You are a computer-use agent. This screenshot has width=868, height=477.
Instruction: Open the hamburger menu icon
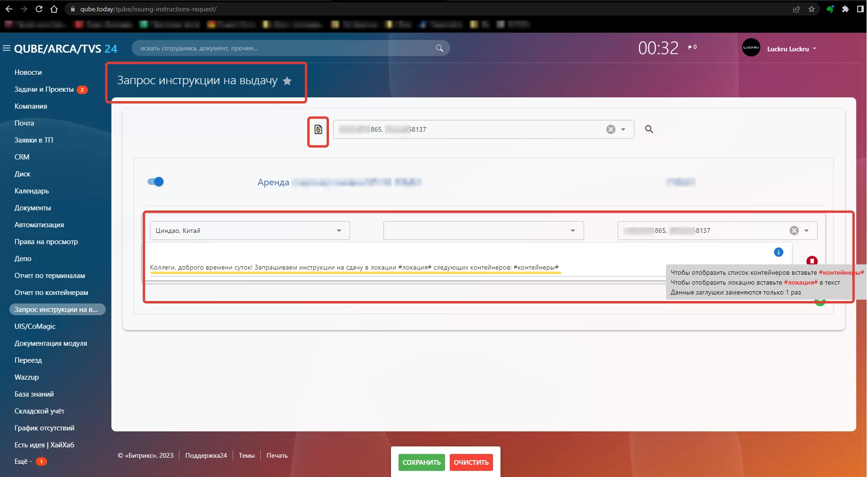point(7,48)
